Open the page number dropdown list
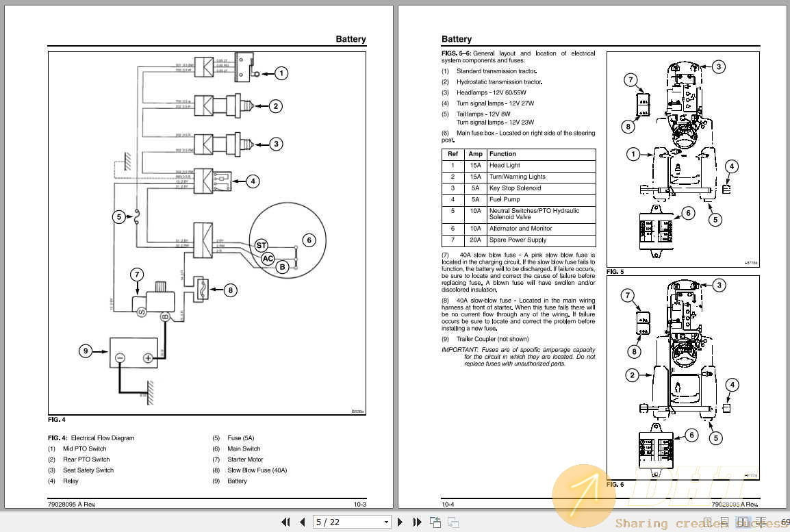The height and width of the screenshot is (532, 790). coord(387,522)
